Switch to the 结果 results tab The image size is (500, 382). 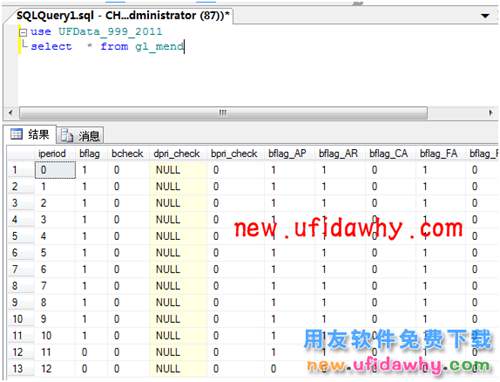pyautogui.click(x=30, y=135)
